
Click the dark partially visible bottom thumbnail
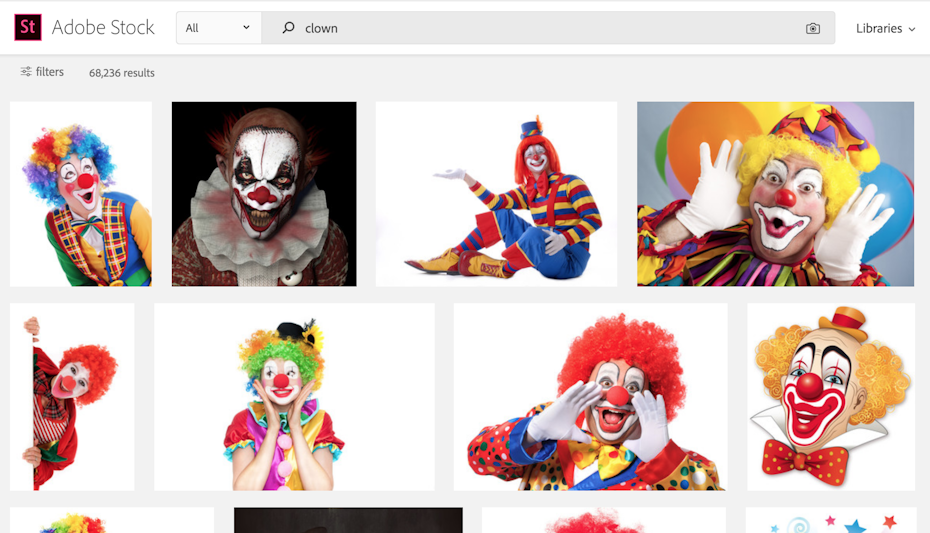coord(348,521)
